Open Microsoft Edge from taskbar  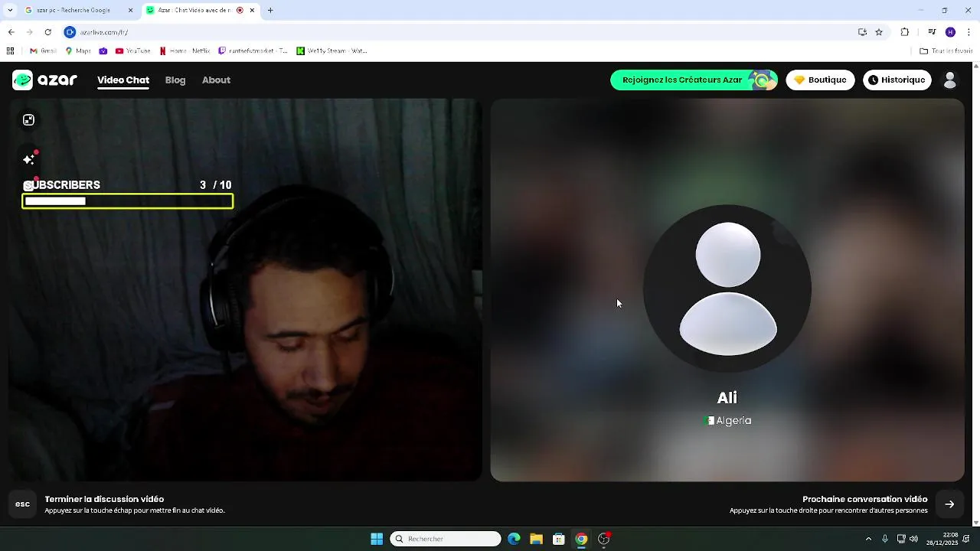tap(514, 539)
